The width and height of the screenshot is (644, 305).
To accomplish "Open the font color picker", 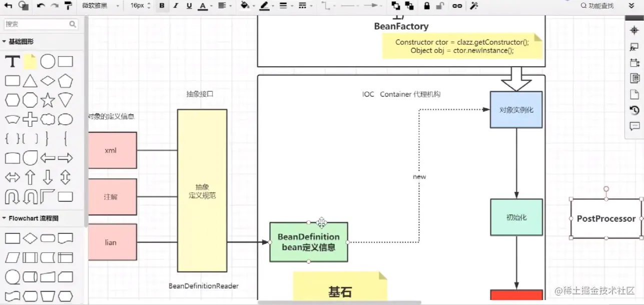I will pyautogui.click(x=204, y=6).
